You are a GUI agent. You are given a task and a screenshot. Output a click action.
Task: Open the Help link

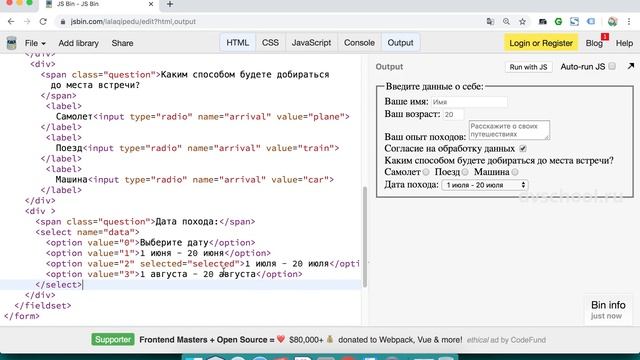point(624,43)
